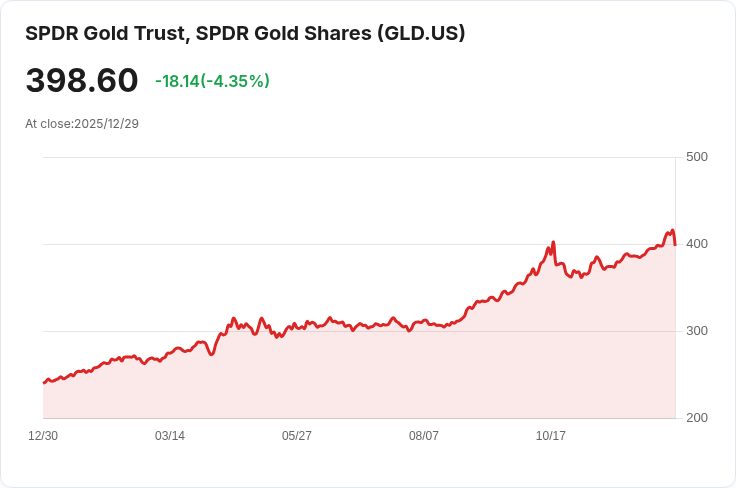Select the 08/07 date on the x-axis

pyautogui.click(x=424, y=436)
